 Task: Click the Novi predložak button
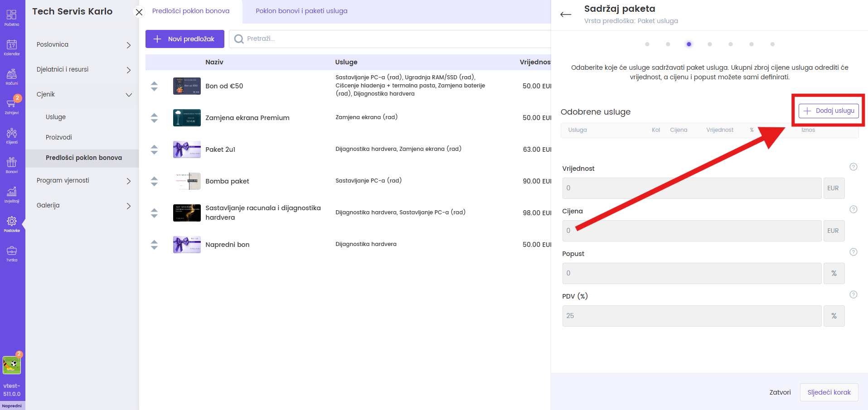click(184, 39)
